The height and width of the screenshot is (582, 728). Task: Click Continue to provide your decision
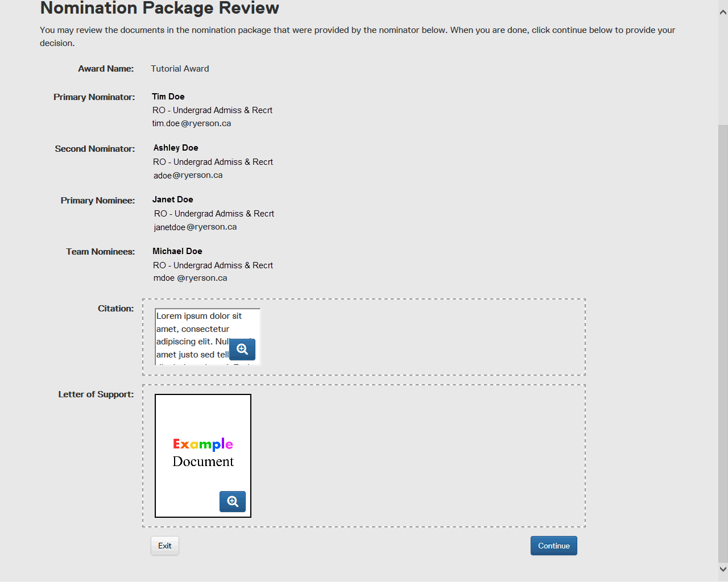(x=553, y=546)
